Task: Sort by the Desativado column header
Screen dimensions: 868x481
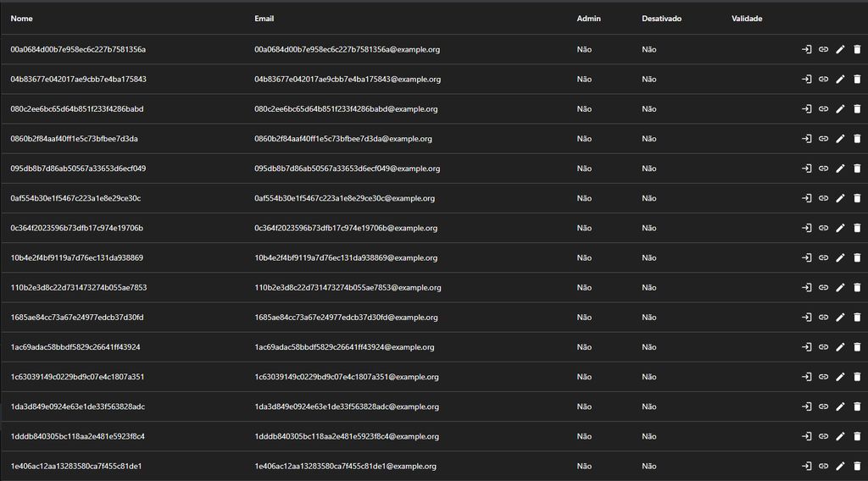Action: point(661,19)
